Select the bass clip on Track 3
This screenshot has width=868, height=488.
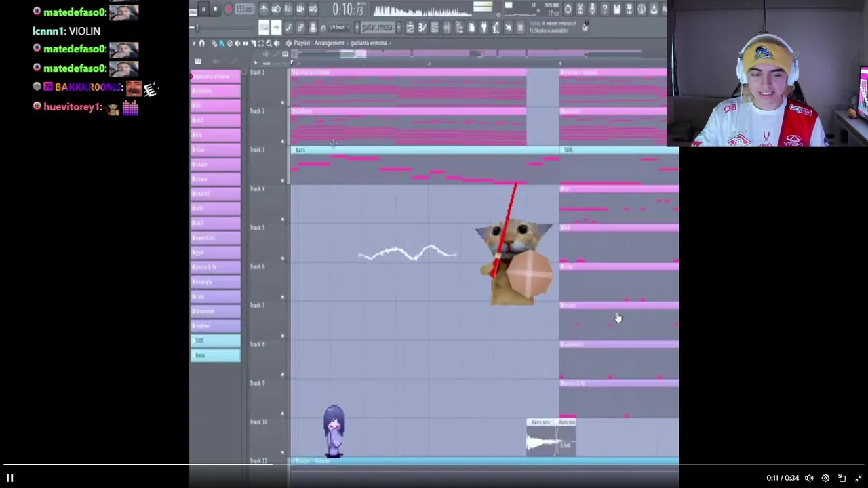(425, 165)
